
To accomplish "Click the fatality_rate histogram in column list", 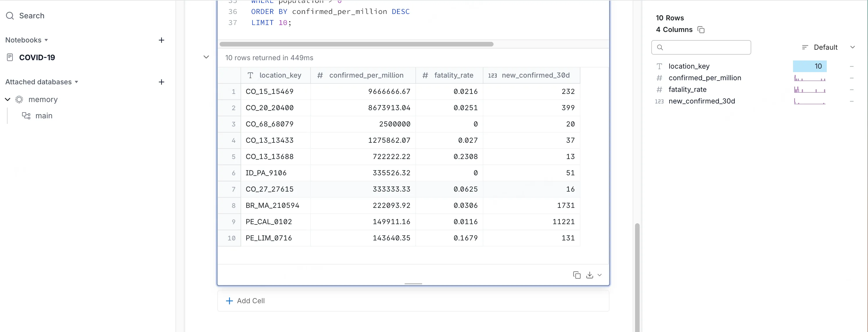I will coord(809,90).
